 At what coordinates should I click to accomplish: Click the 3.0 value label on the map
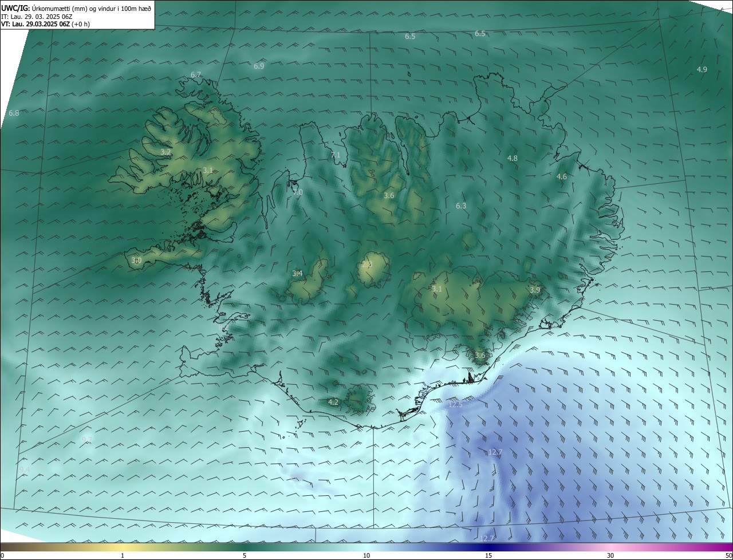coord(136,261)
